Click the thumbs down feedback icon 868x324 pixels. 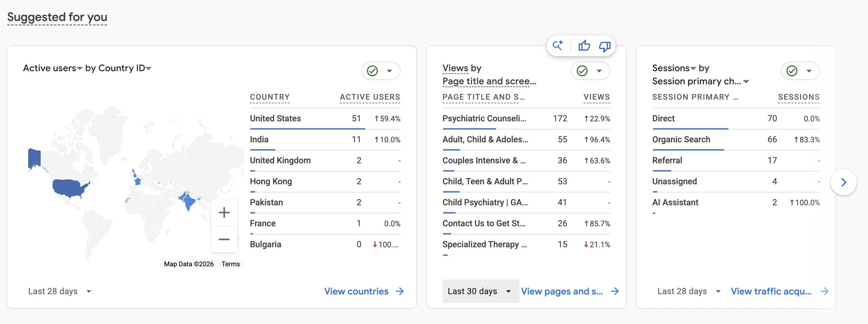tap(604, 46)
